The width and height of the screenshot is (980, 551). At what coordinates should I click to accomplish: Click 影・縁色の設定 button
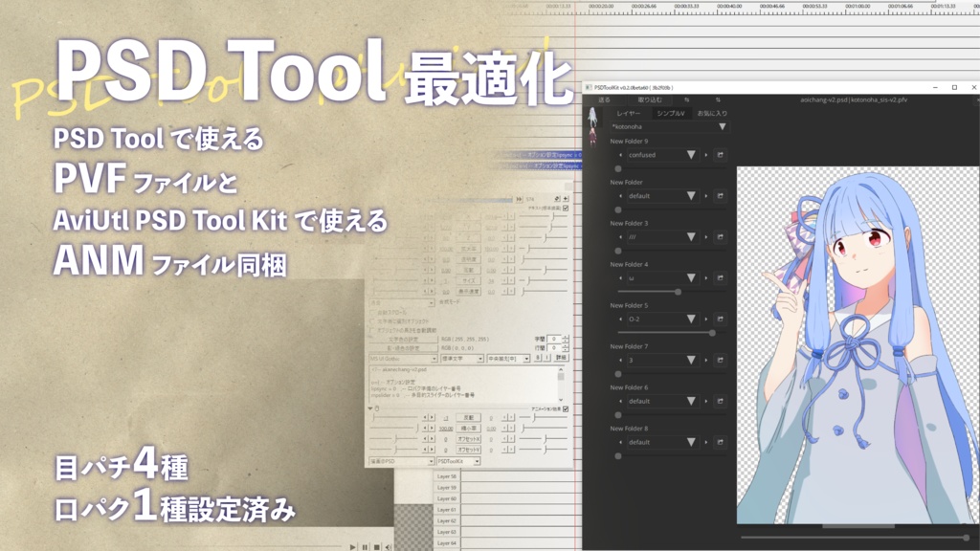tap(403, 348)
